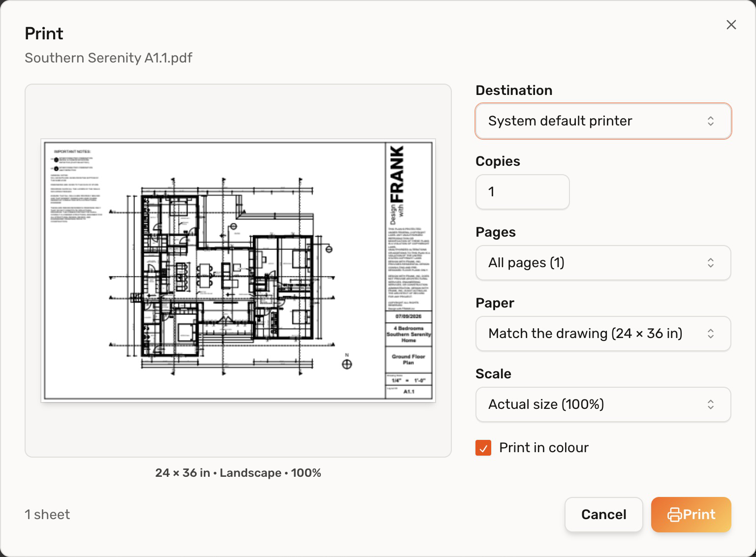Click the Copies number field
The width and height of the screenshot is (756, 557).
click(523, 192)
